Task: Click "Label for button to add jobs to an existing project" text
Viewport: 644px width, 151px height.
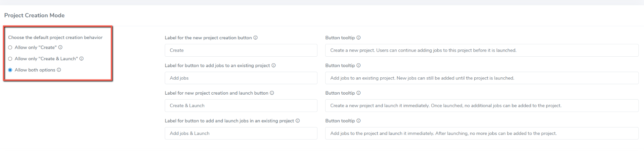Action: click(217, 66)
